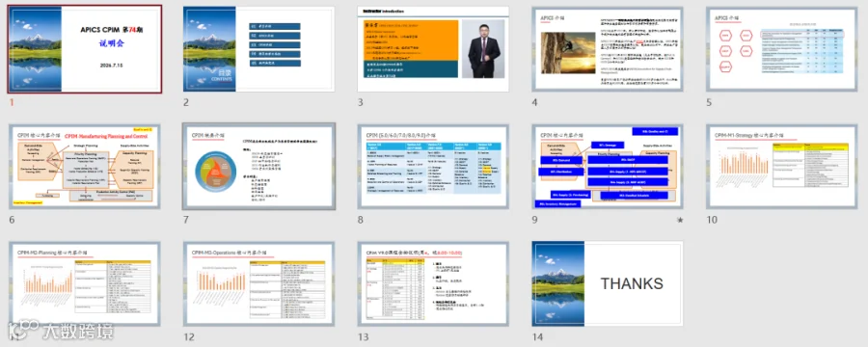
Task: Select the CPIM-M2-Planning slide thumbnail
Action: (x=85, y=283)
